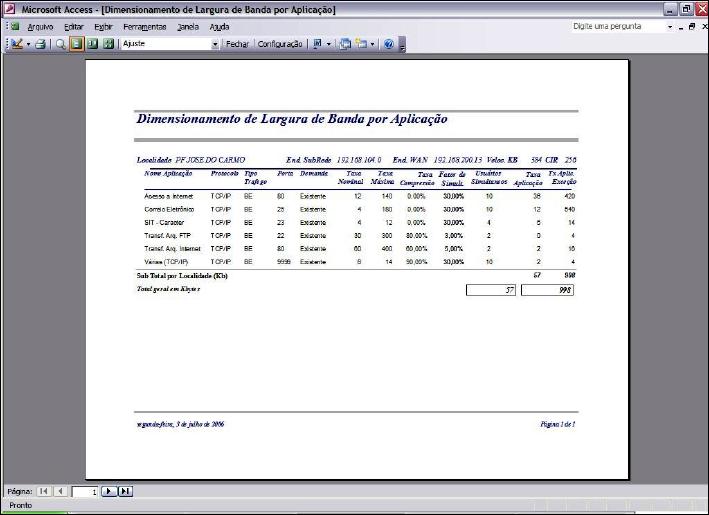Click the 'Correio Eletrônico' row name
This screenshot has height=515, width=709.
(169, 209)
